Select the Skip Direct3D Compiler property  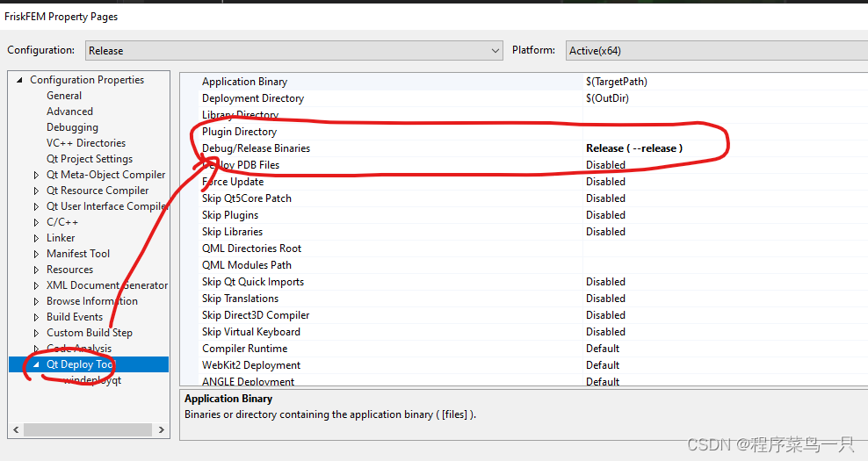point(256,315)
